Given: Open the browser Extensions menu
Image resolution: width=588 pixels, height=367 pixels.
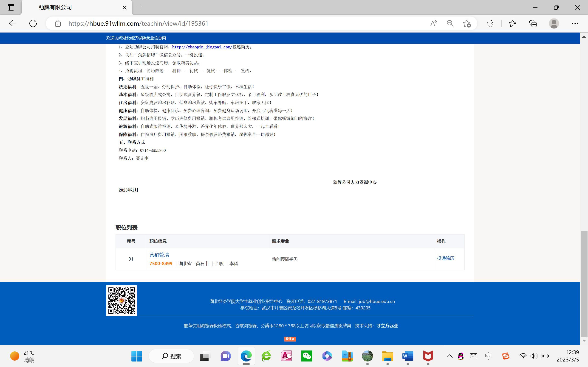Looking at the screenshot, I should (x=490, y=23).
